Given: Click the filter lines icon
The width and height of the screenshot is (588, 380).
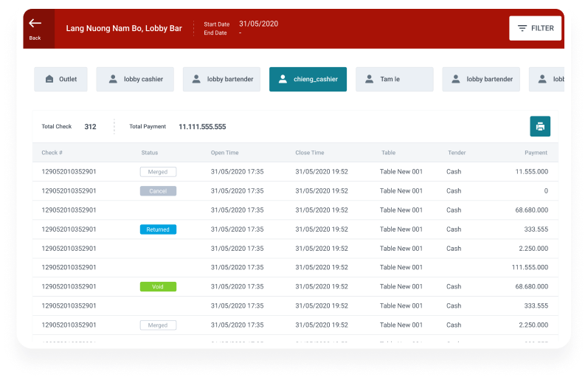Looking at the screenshot, I should pyautogui.click(x=522, y=28).
